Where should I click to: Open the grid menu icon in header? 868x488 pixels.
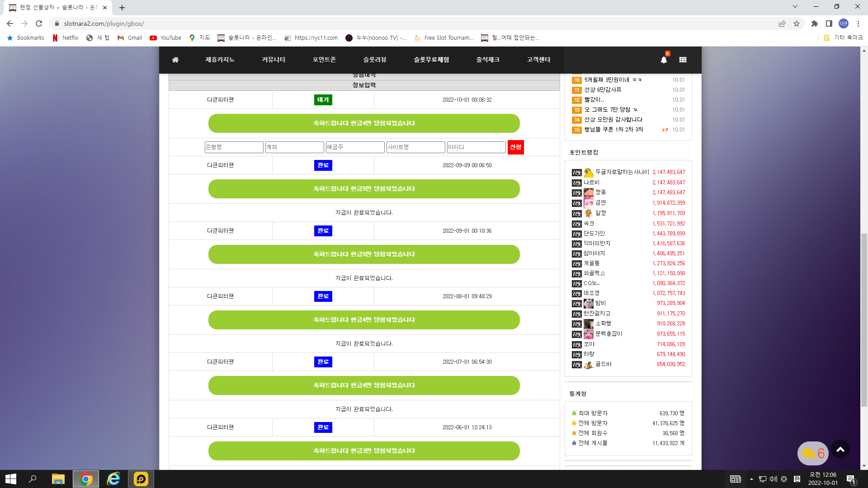[683, 60]
